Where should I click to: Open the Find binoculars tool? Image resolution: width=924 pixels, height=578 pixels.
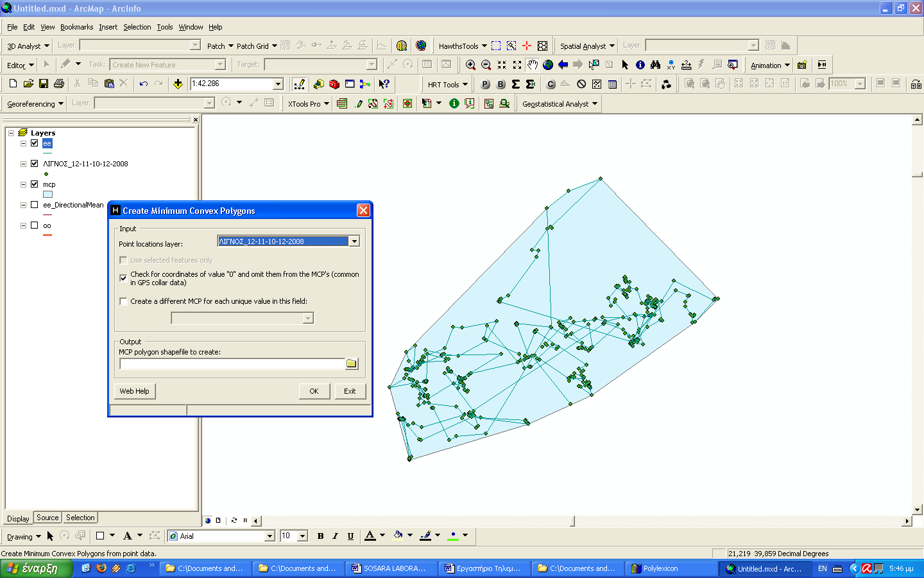[655, 65]
